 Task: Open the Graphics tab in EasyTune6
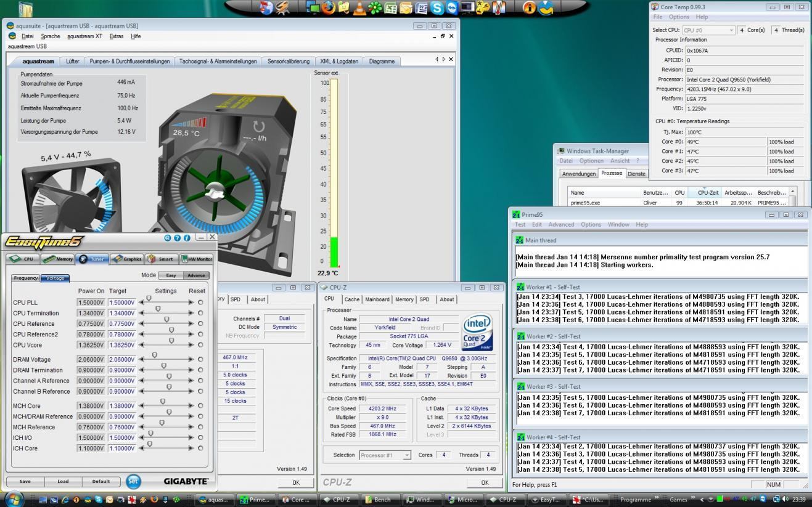(x=127, y=259)
